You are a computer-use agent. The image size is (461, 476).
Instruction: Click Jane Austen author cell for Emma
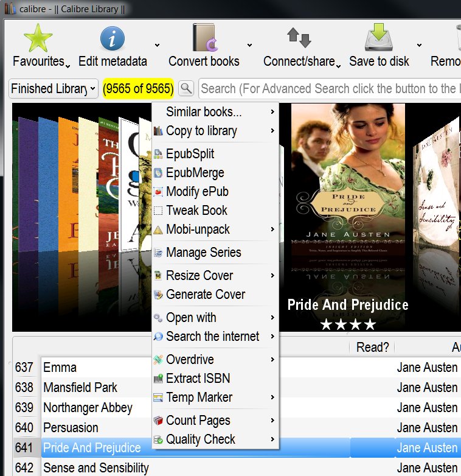[x=427, y=367]
